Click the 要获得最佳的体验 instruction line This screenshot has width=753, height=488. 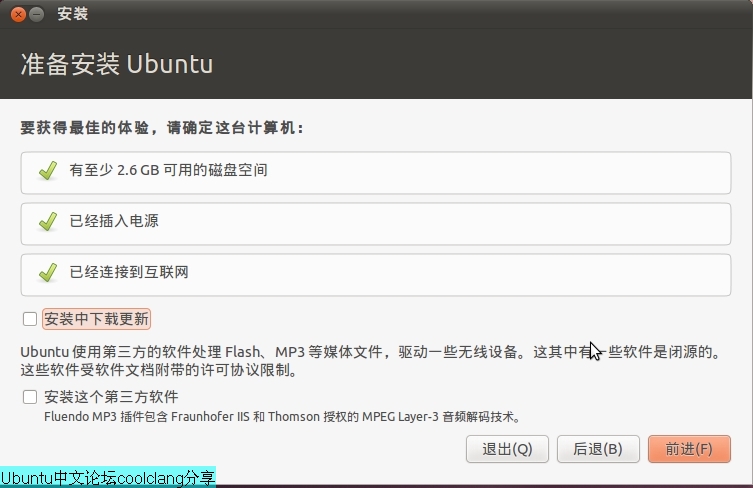coord(162,128)
